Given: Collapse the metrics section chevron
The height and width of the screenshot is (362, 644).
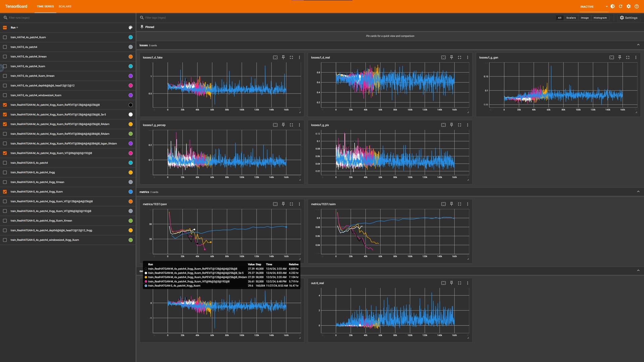Looking at the screenshot, I should 638,192.
